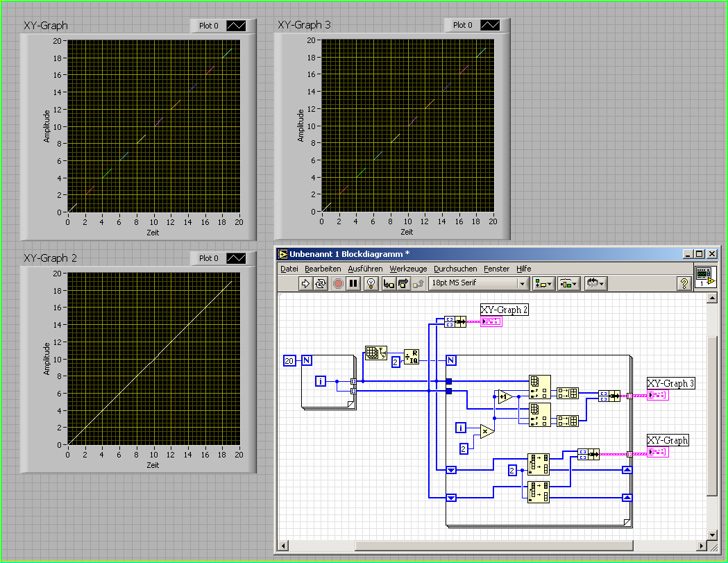
Task: Click the Plot 0 legend label of XY-Graph 2
Action: pos(209,258)
